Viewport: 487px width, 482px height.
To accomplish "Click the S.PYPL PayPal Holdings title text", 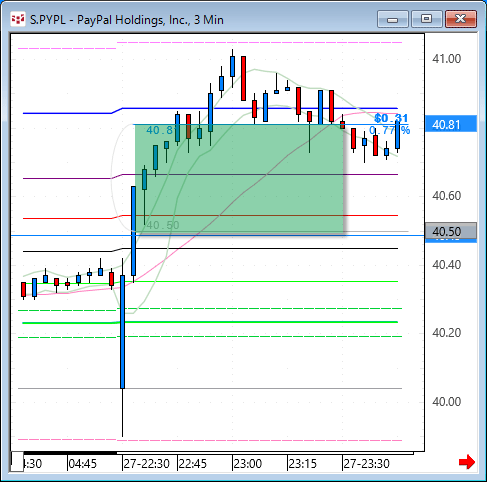I will (x=127, y=20).
